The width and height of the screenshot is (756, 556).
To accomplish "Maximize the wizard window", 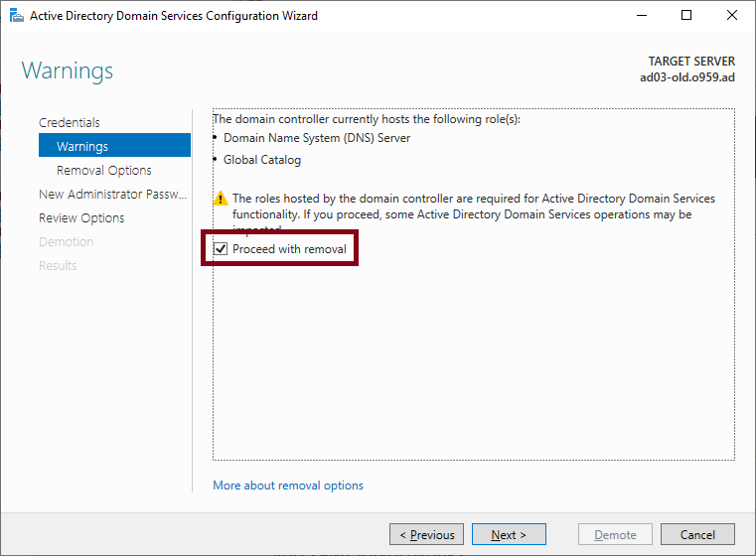I will pos(686,16).
